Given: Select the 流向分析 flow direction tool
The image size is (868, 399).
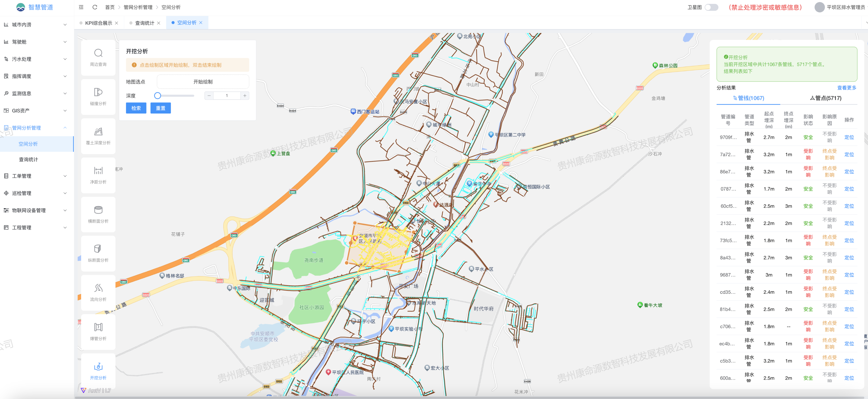Looking at the screenshot, I should click(98, 292).
